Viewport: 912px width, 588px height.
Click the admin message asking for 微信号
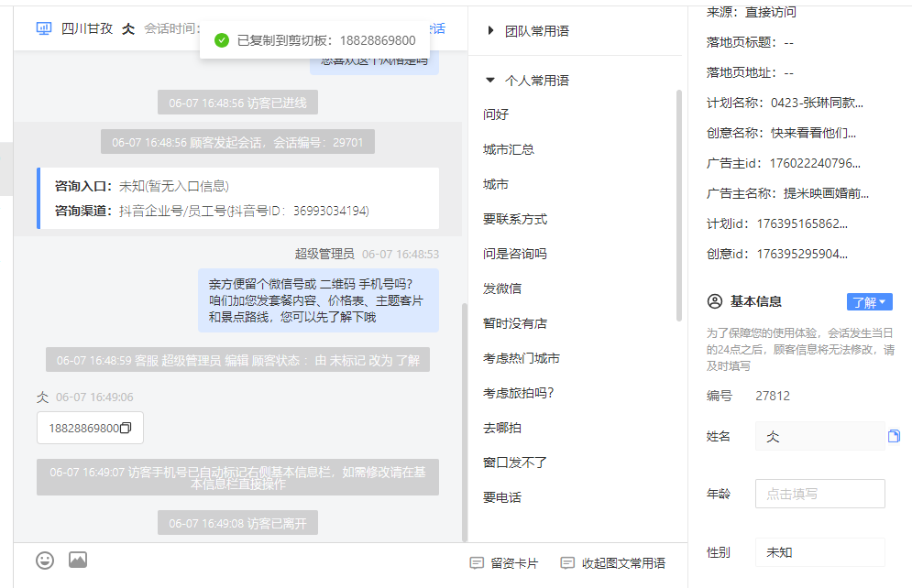318,300
